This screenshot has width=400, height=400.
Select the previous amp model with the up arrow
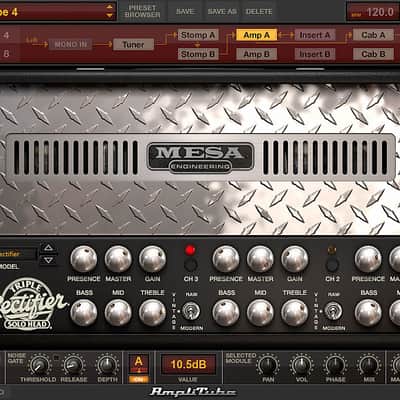(49, 248)
